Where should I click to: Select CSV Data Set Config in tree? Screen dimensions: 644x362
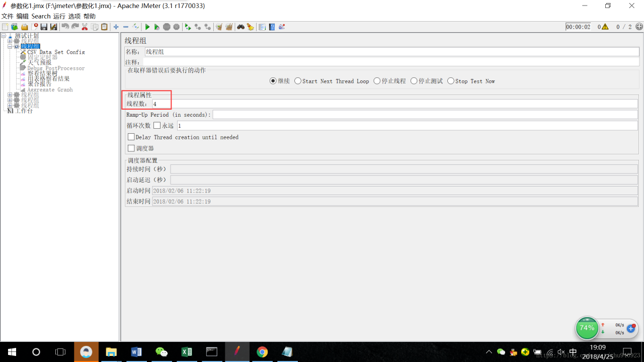(x=56, y=52)
